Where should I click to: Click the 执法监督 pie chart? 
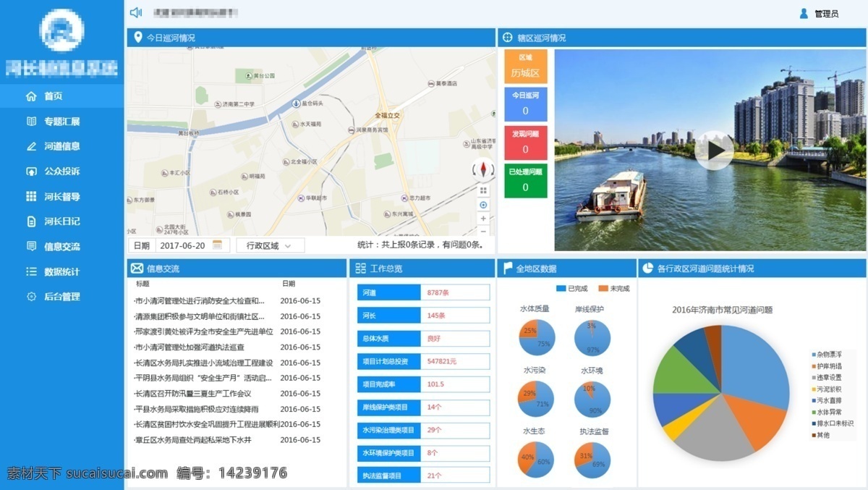[x=592, y=461]
